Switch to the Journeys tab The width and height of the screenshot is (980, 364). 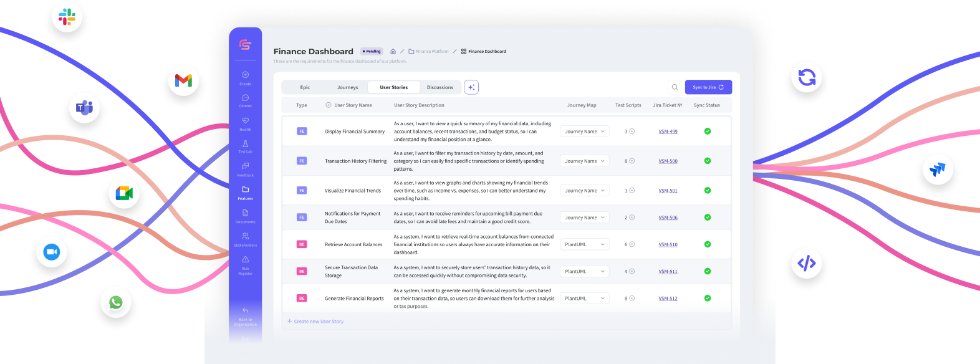[347, 87]
